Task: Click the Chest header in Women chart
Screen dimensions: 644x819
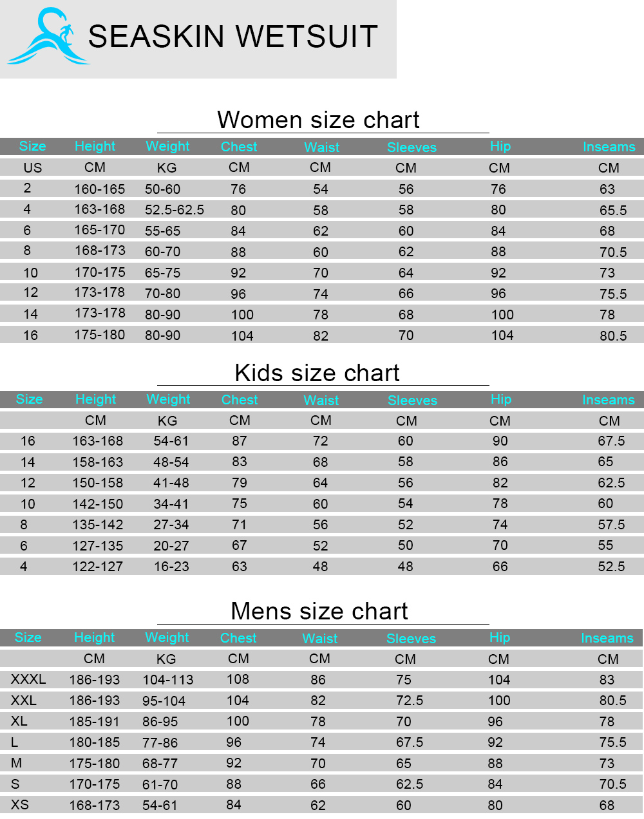Action: coord(239,147)
